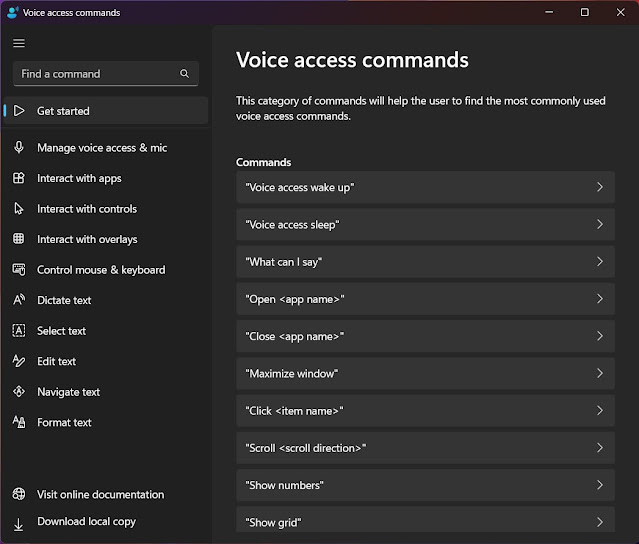The width and height of the screenshot is (639, 544).
Task: Expand the "What can I say" chevron
Action: pos(599,262)
